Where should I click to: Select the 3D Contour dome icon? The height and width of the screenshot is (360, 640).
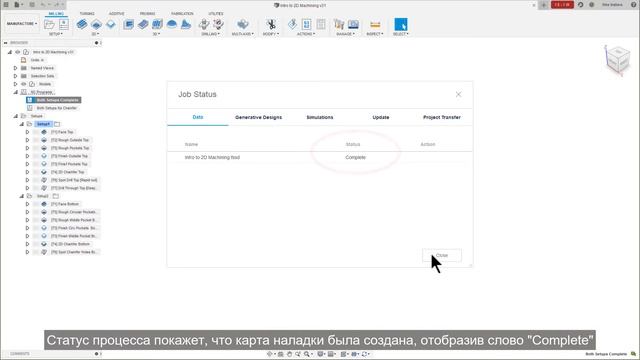point(172,24)
